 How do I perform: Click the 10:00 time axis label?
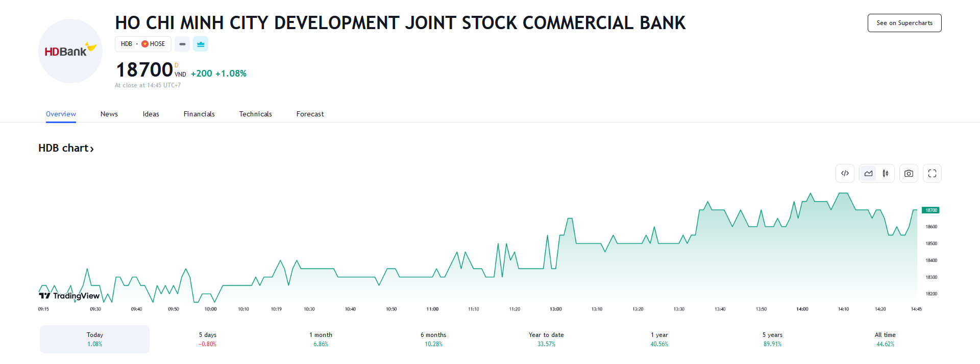tap(211, 309)
